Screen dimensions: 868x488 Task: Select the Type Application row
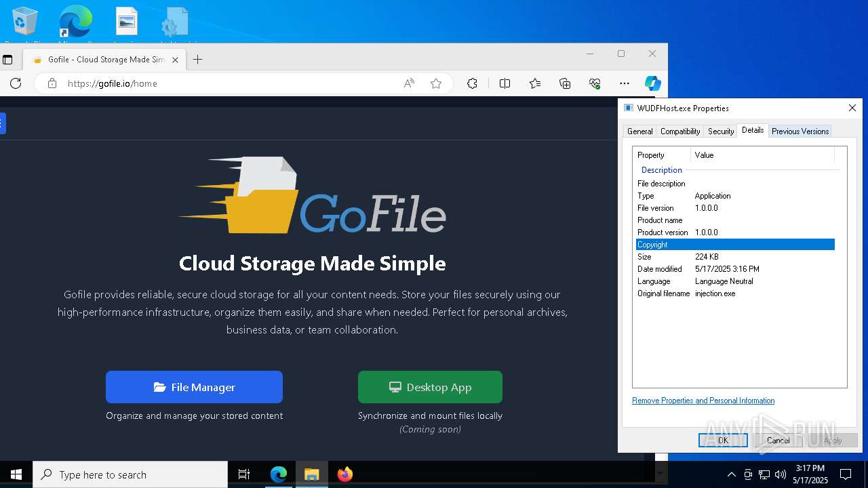click(x=735, y=196)
